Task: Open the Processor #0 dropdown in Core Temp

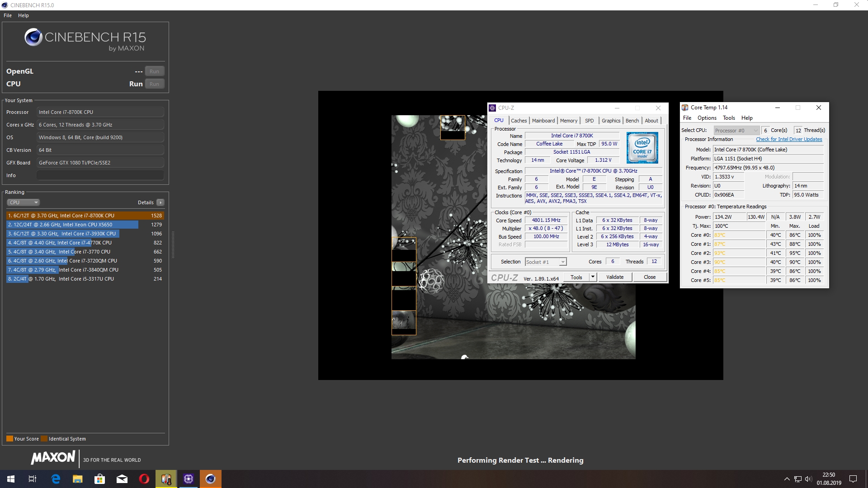Action: pos(736,131)
